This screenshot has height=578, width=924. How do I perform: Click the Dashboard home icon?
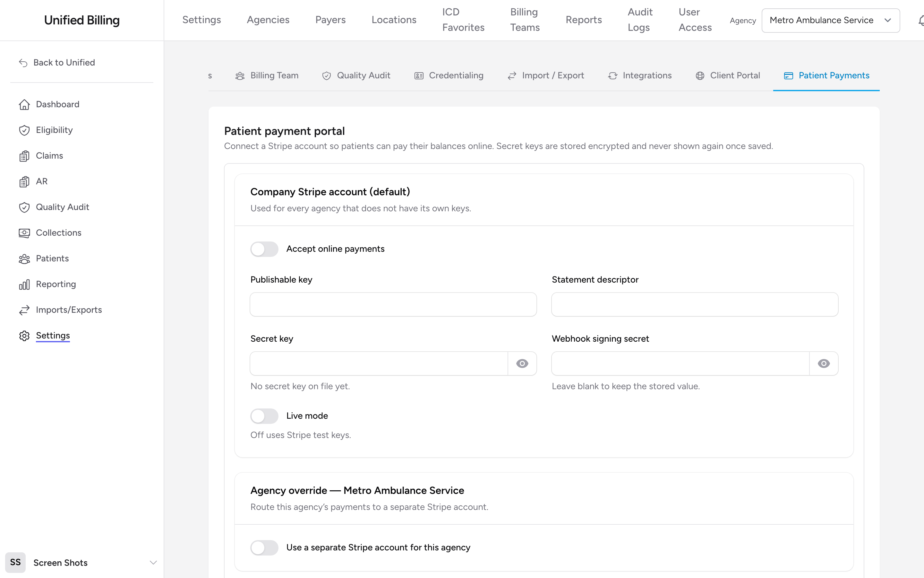coord(24,104)
